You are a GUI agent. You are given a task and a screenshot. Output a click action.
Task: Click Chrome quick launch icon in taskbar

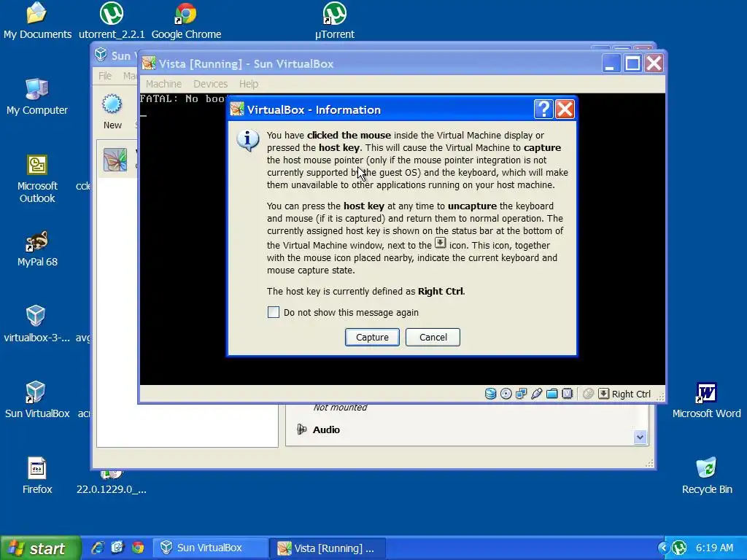tap(138, 548)
